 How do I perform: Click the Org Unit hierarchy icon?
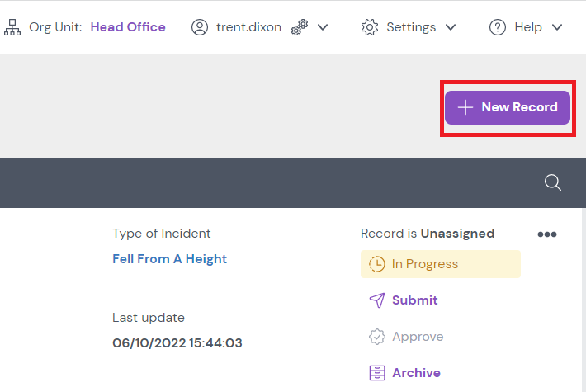12,27
